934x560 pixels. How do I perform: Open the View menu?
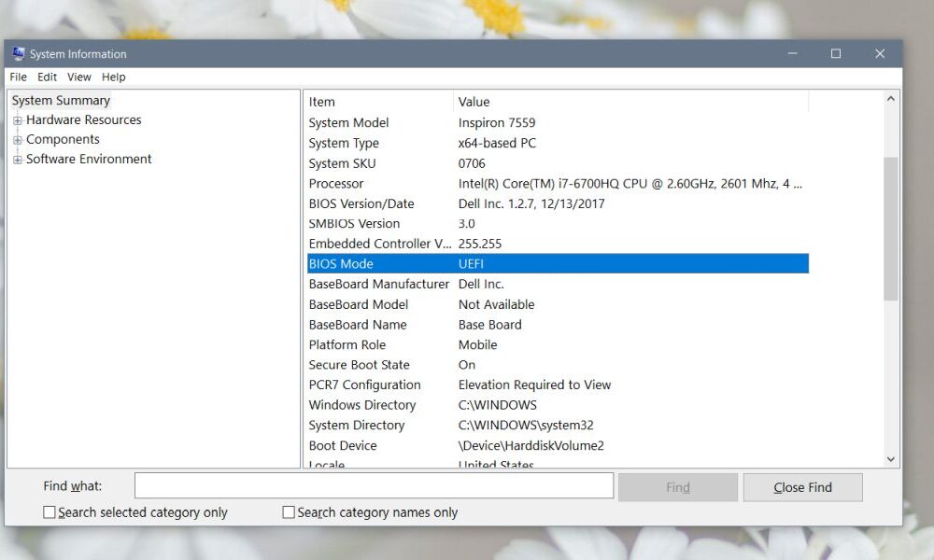click(78, 77)
